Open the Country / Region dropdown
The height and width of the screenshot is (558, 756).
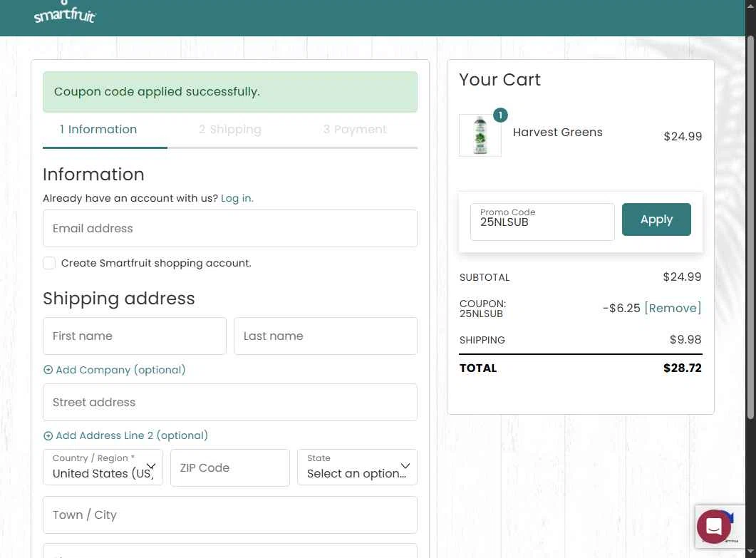[103, 467]
